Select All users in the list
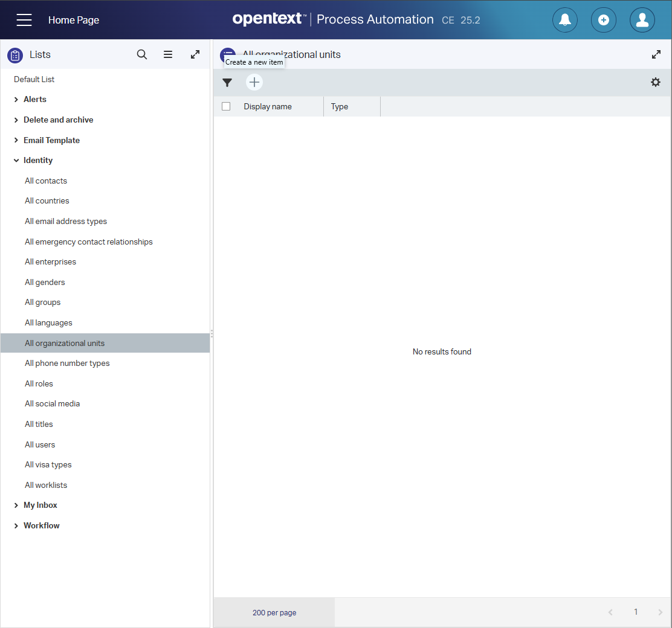This screenshot has height=628, width=672. 40,444
